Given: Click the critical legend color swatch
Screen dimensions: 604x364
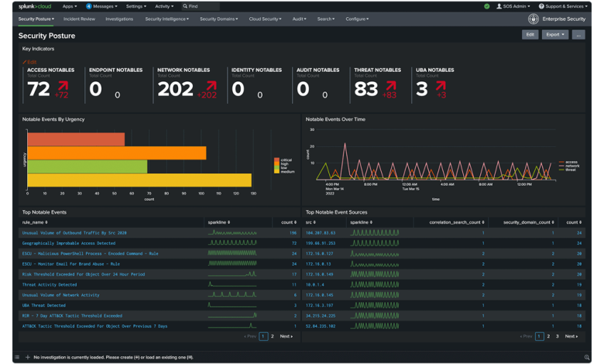Looking at the screenshot, I should [x=276, y=160].
